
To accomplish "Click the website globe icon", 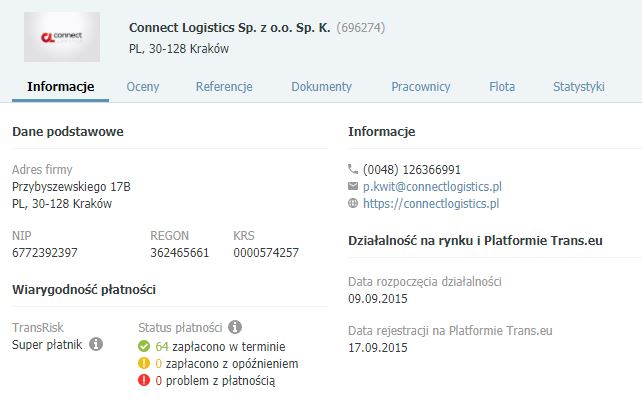I will click(353, 203).
